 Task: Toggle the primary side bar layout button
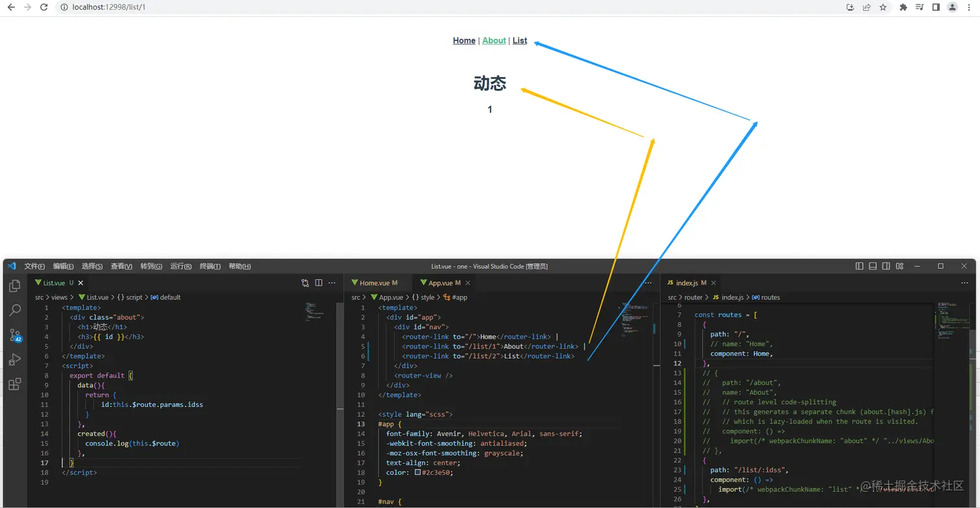[x=859, y=266]
